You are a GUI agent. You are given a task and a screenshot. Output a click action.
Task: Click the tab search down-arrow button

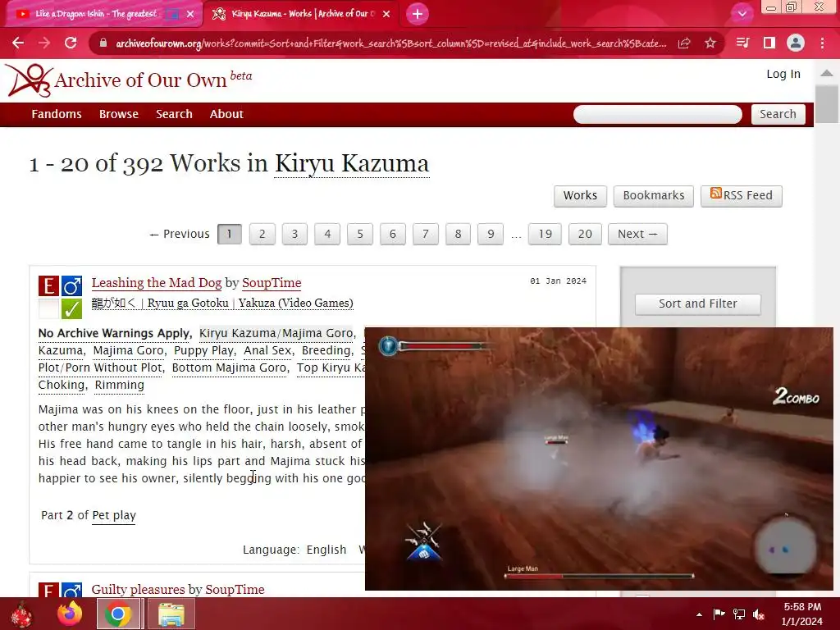(x=742, y=13)
